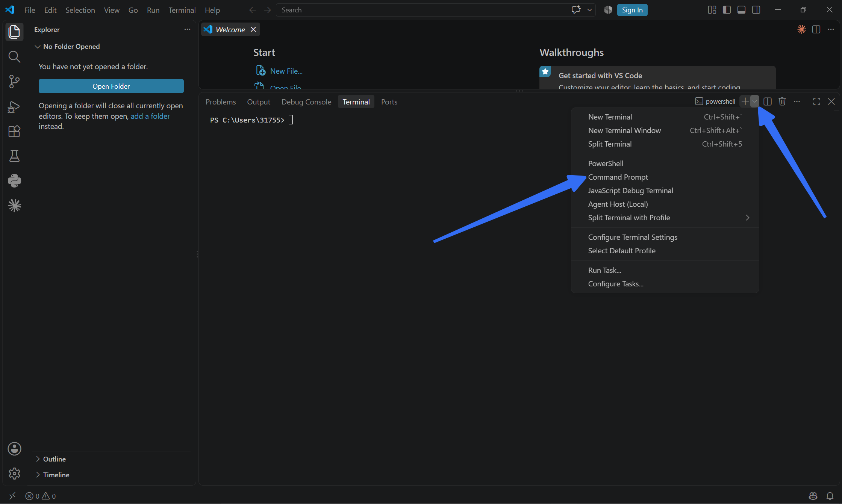Image resolution: width=842 pixels, height=504 pixels.
Task: Open the Extensions view
Action: coord(14,132)
